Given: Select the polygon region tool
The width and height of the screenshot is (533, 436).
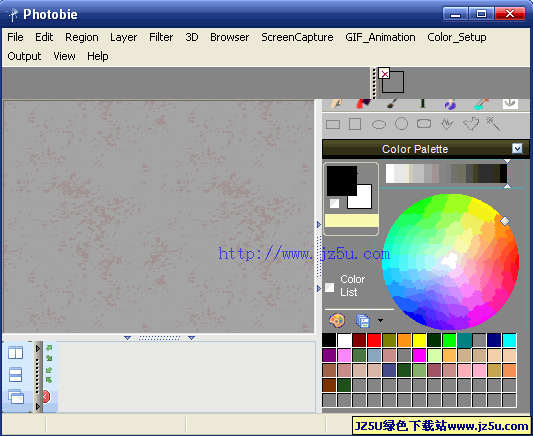Looking at the screenshot, I should 471,124.
